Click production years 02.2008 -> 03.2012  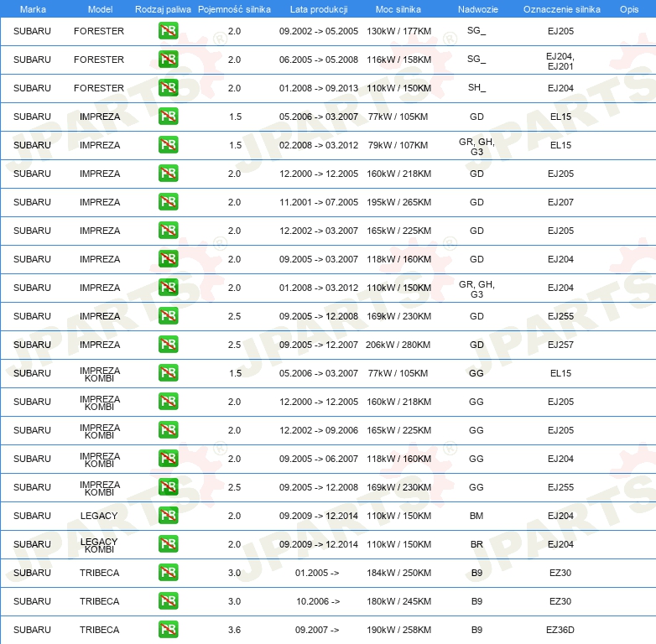point(319,145)
